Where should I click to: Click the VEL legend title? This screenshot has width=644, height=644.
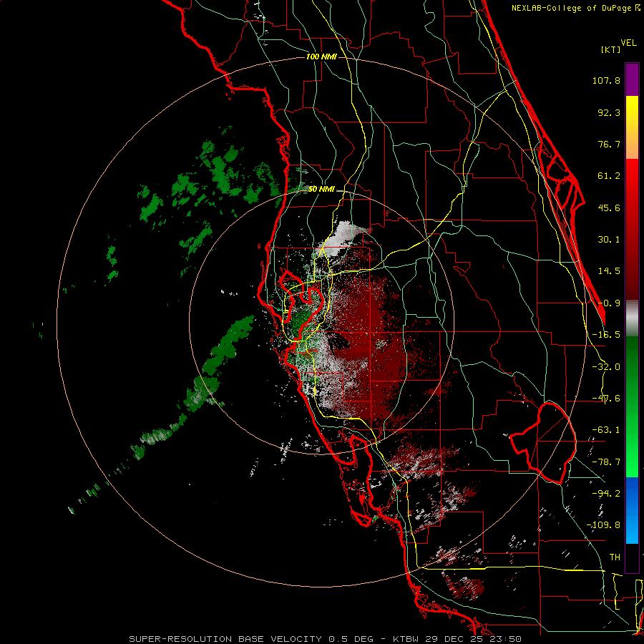[x=628, y=43]
